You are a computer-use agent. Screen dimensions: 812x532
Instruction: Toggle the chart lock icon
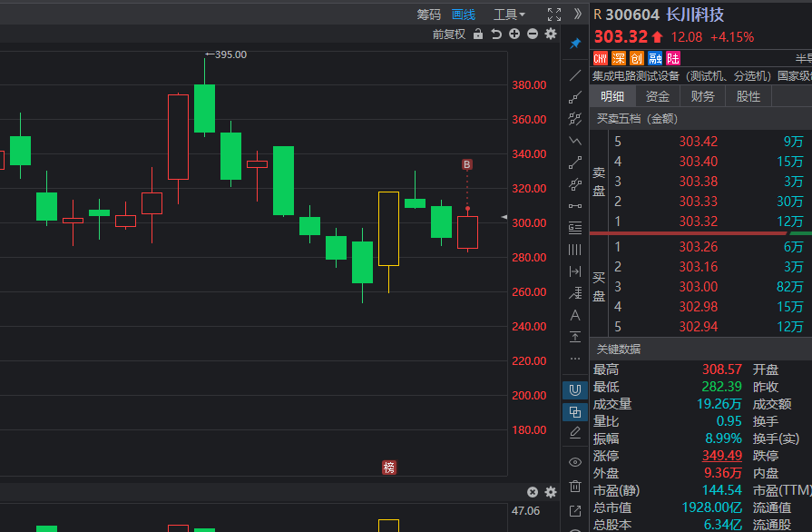478,34
